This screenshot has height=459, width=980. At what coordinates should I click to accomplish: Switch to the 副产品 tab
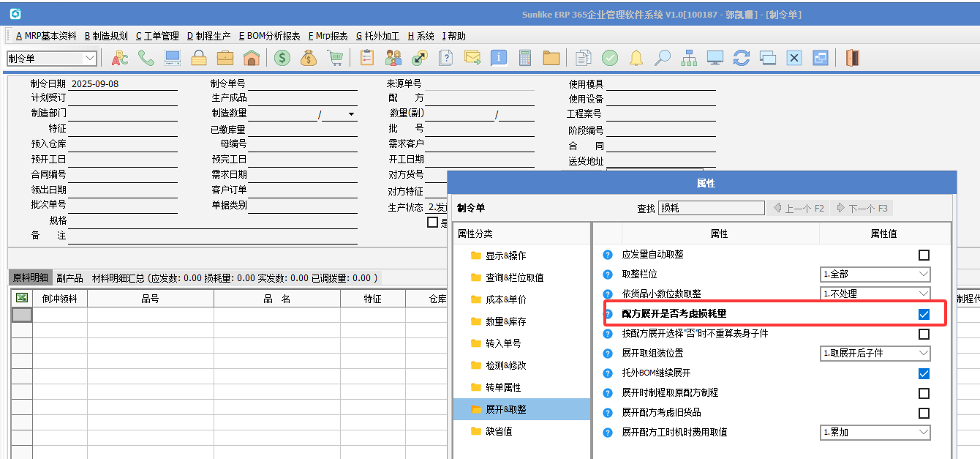pos(69,278)
